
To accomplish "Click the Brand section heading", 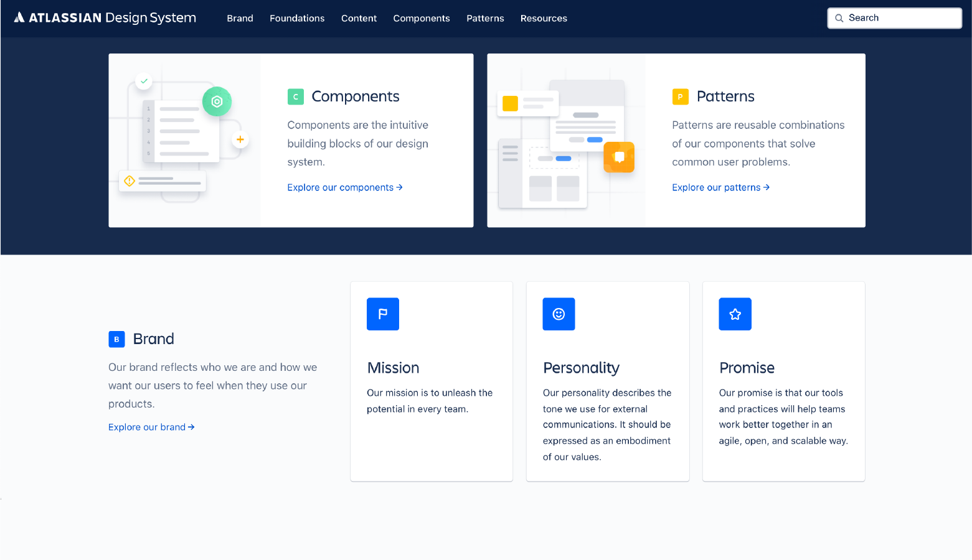I will click(x=153, y=339).
